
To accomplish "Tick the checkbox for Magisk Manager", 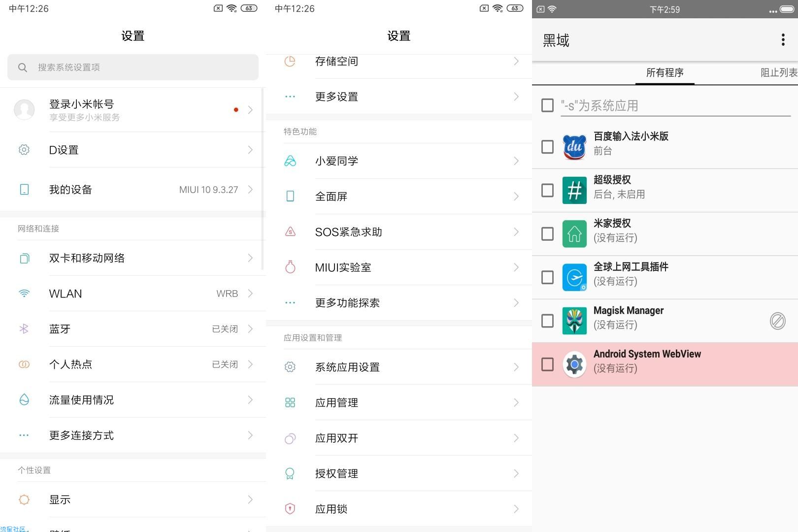I will pyautogui.click(x=547, y=321).
